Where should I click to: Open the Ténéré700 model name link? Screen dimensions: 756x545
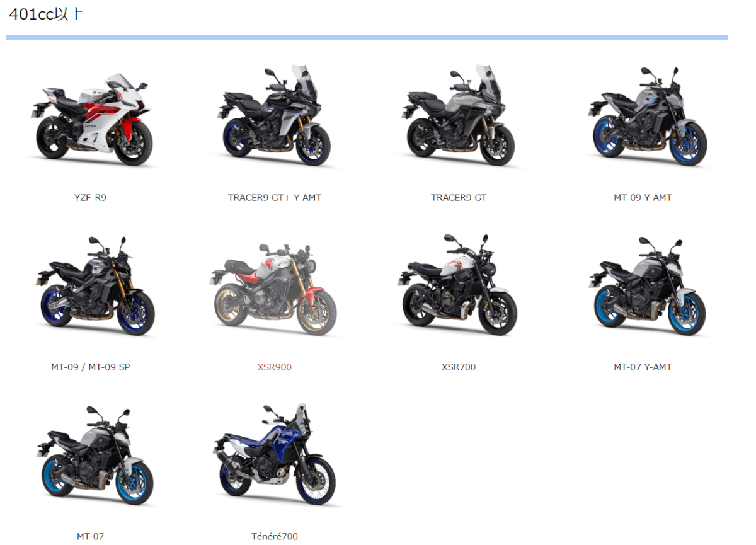(x=275, y=537)
